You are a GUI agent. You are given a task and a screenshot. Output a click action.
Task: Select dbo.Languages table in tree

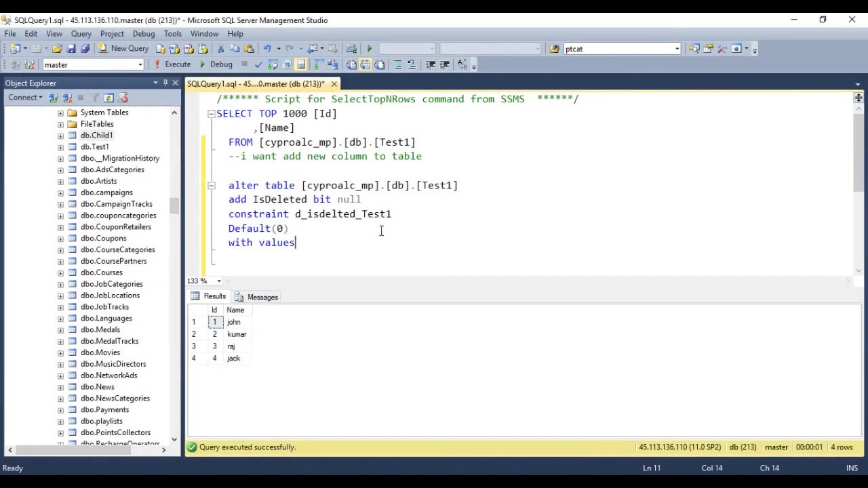106,318
